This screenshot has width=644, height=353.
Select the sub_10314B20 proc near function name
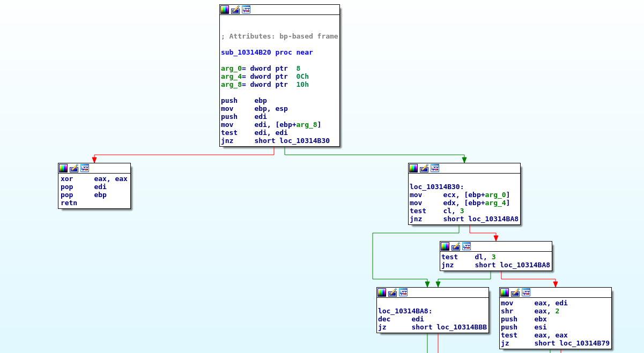[x=267, y=52]
